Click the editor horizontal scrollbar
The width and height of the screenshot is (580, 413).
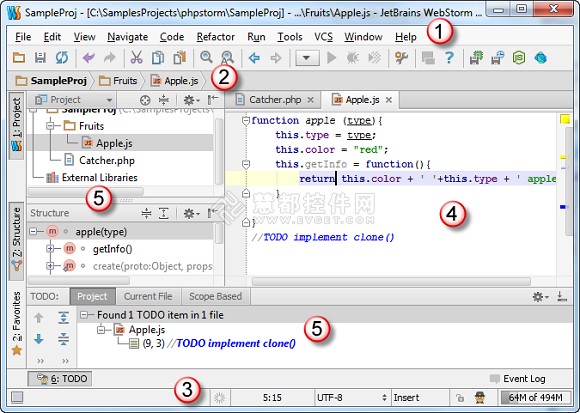[x=391, y=282]
